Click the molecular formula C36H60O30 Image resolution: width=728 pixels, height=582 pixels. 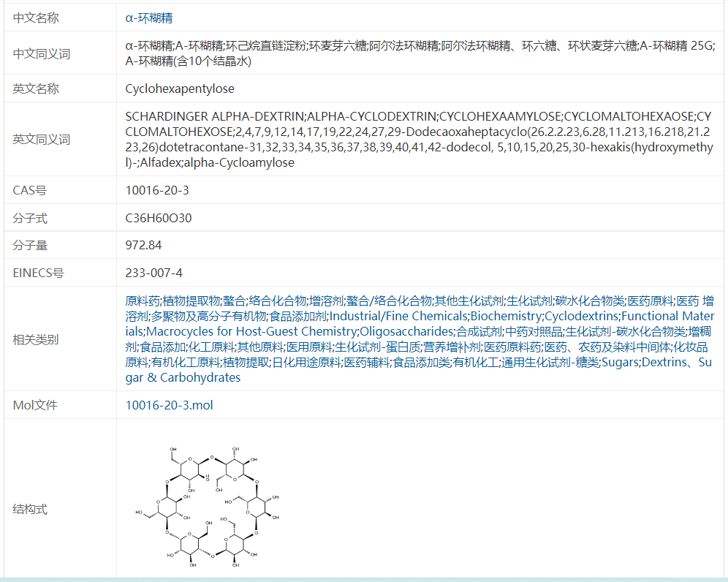159,218
